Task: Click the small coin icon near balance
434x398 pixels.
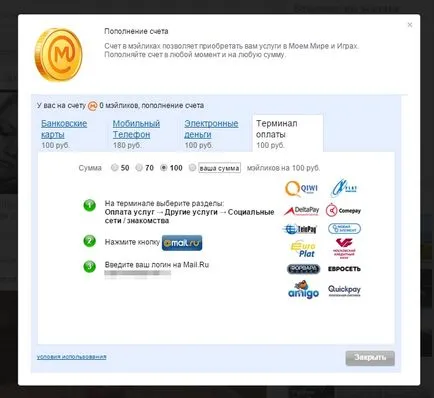Action: click(92, 106)
